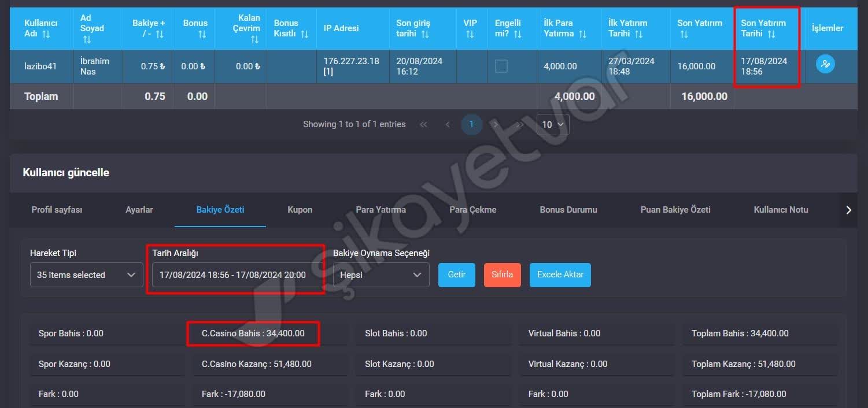Click the Tarih Aralığı date range field
Screen dimensions: 868x408
coord(235,275)
